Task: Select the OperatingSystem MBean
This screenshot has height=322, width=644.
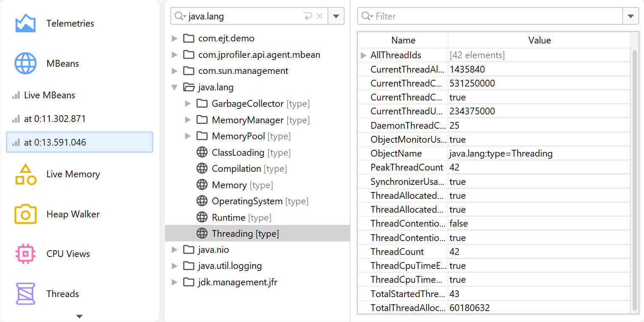Action: click(247, 201)
